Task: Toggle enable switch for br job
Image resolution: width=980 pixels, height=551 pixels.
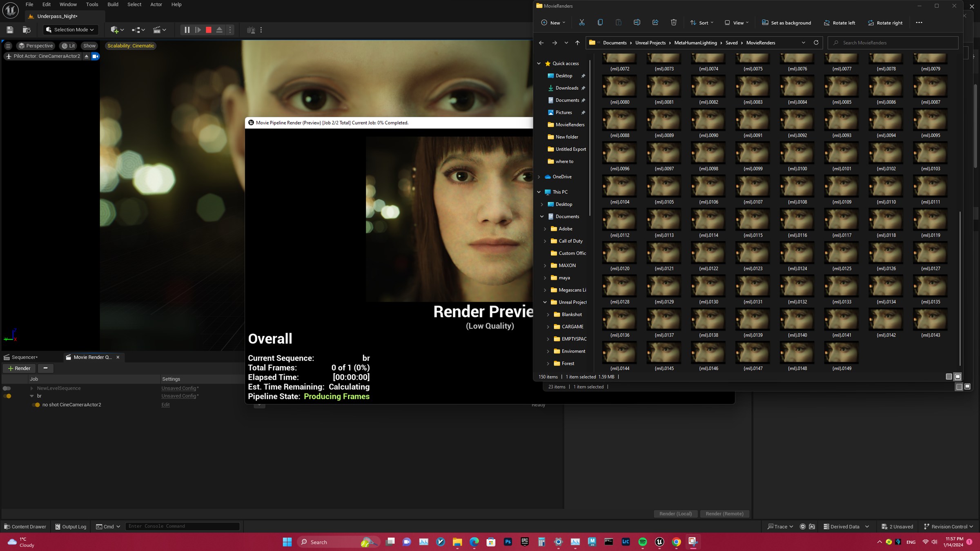Action: tap(7, 396)
